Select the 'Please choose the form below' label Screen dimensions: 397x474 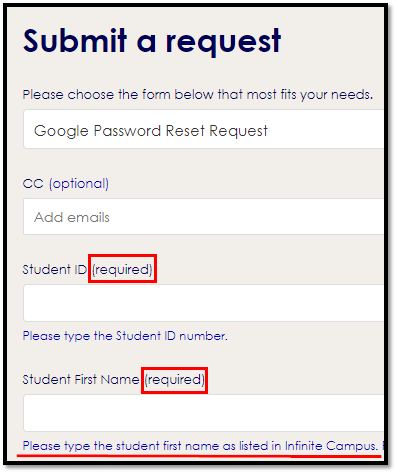(198, 95)
